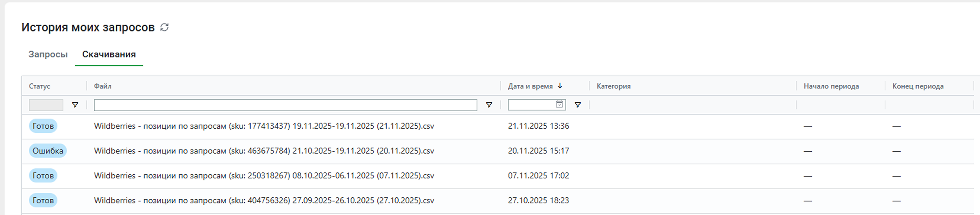
Task: Select the Скачивания tab
Action: 109,54
